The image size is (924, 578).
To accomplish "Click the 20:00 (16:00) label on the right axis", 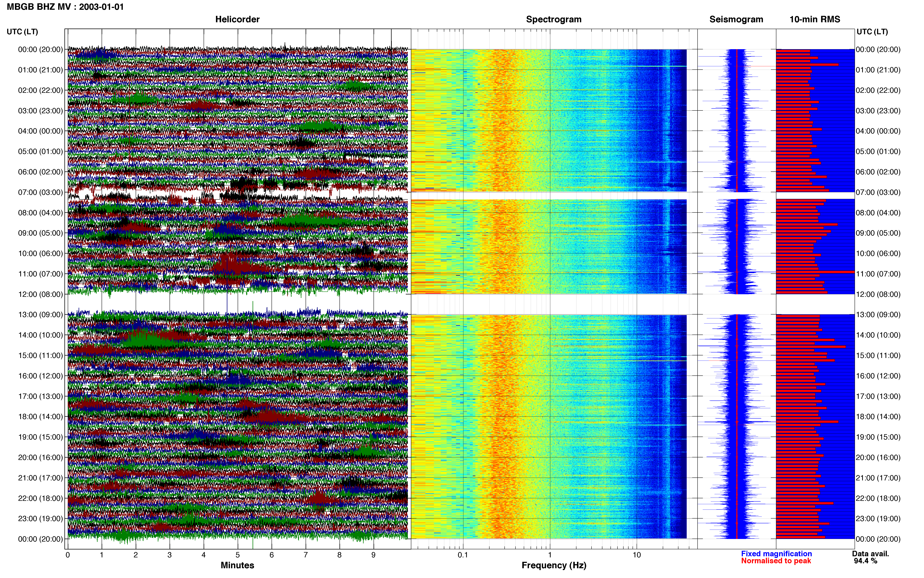I will point(878,458).
